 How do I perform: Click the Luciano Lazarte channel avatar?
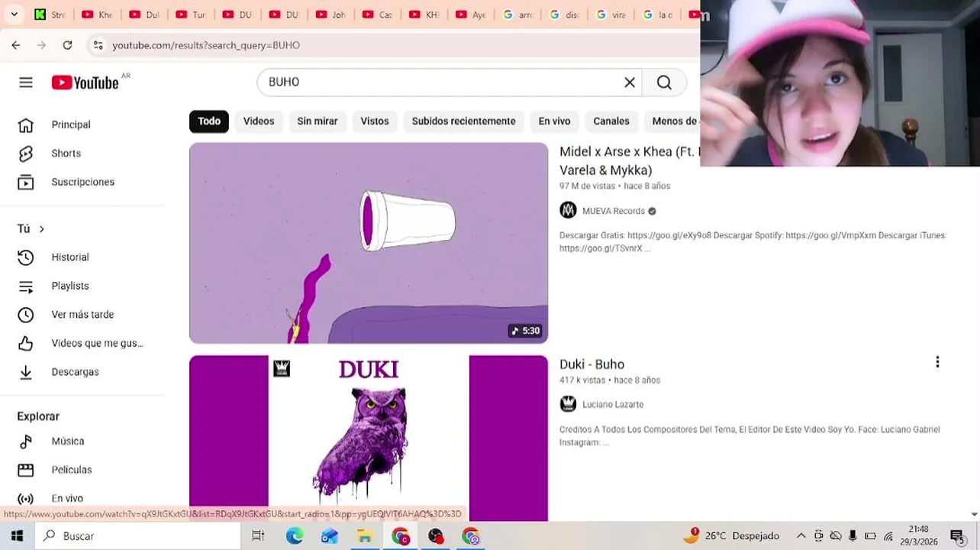pos(568,404)
